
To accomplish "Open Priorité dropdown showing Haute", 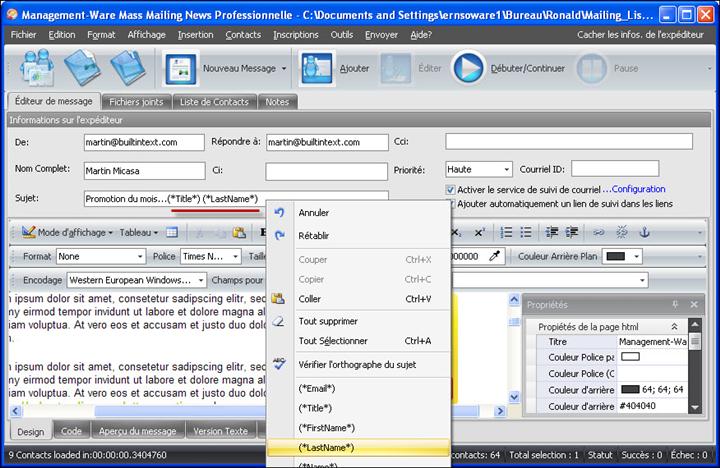I will click(x=478, y=169).
